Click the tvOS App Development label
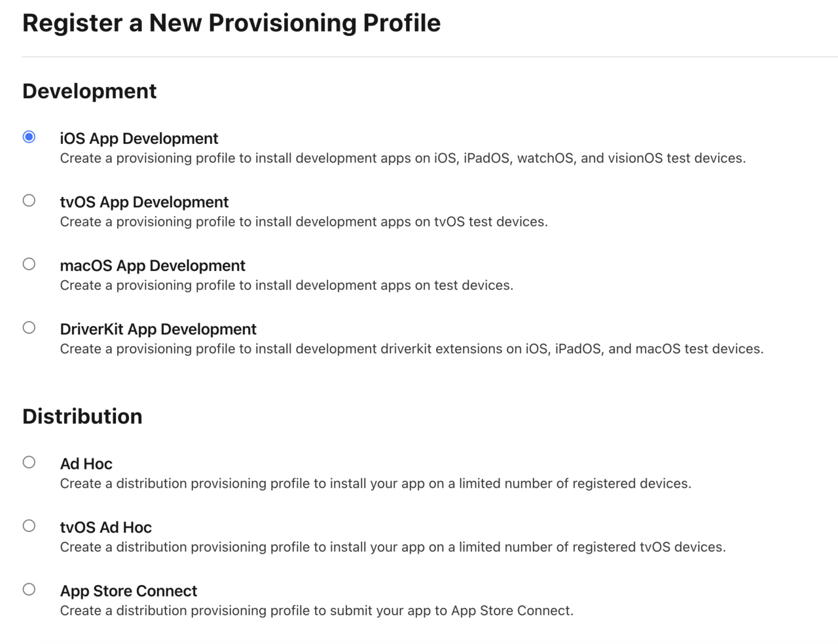This screenshot has width=838, height=644. [x=144, y=202]
